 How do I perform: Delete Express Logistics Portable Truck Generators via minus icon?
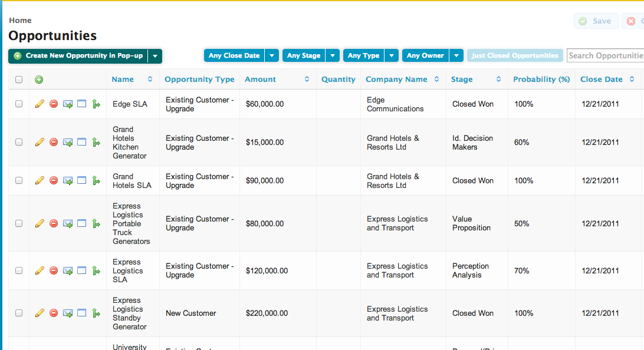coord(53,223)
